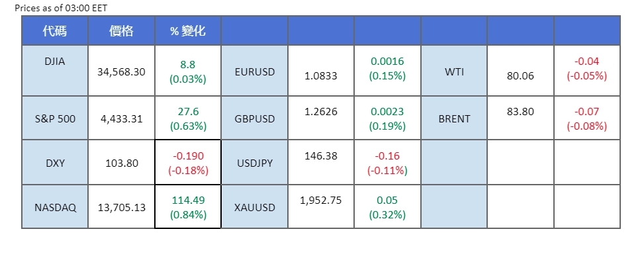This screenshot has height=268, width=644.
Task: Click DJIA price 34,568.30
Action: (x=121, y=71)
